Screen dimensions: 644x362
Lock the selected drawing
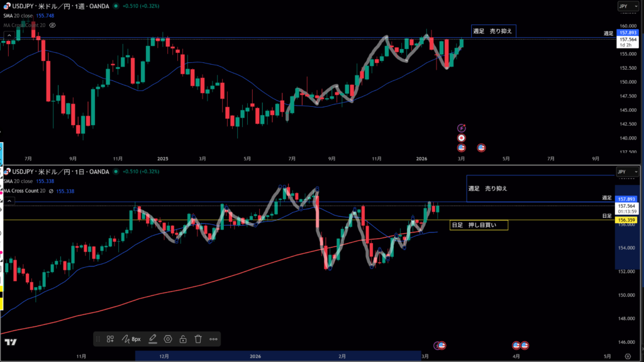(x=182, y=339)
